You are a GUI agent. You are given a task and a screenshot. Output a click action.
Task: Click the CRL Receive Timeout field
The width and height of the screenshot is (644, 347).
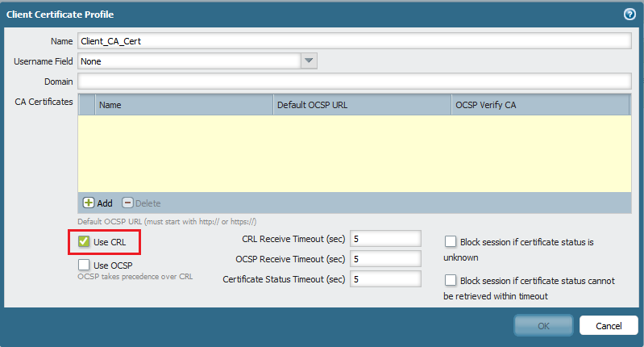pos(385,239)
